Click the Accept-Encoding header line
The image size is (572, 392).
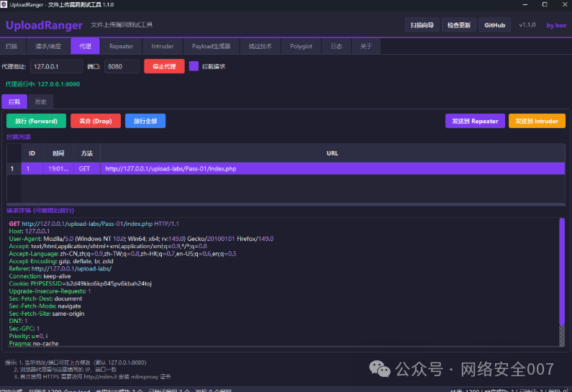click(x=61, y=261)
